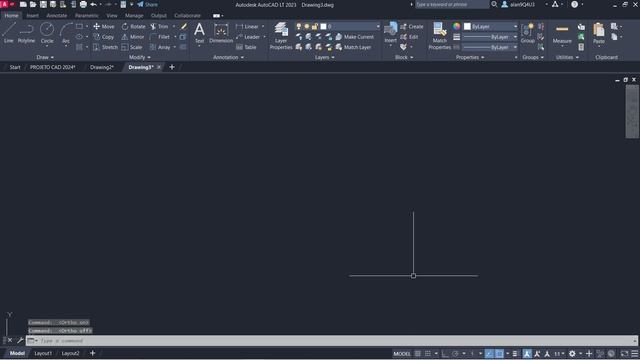Click the keyword search box
Viewport: 640px width, 360px height.
click(x=452, y=4)
